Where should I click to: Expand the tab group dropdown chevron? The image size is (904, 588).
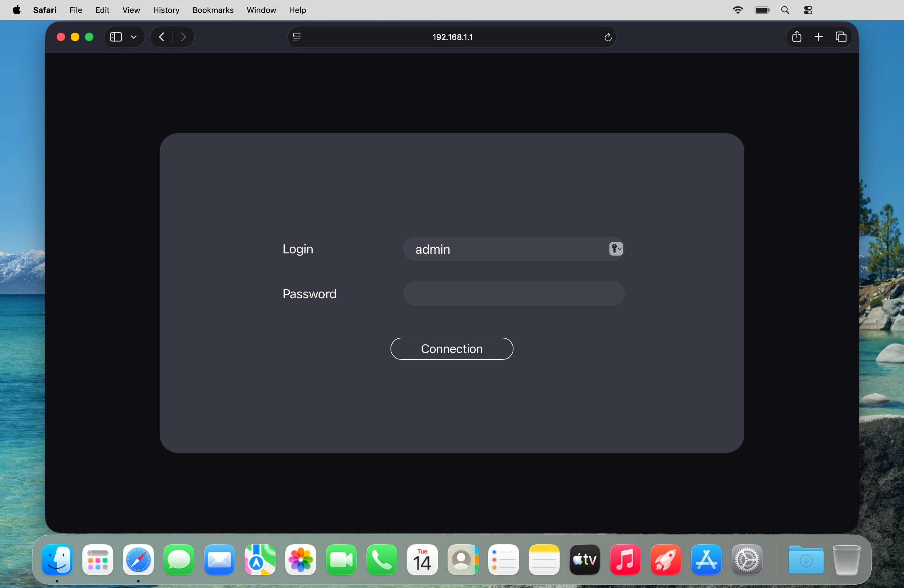pyautogui.click(x=134, y=37)
